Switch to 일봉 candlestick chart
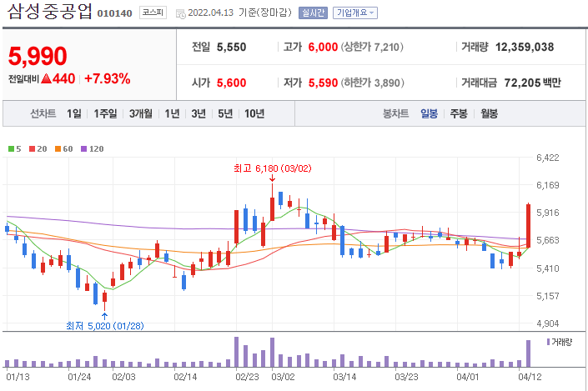 [429, 113]
